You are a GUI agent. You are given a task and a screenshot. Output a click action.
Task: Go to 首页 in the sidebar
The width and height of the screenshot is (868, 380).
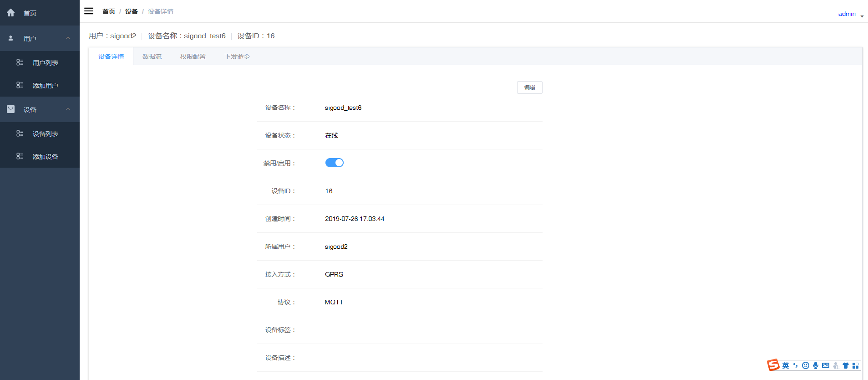[x=40, y=13]
